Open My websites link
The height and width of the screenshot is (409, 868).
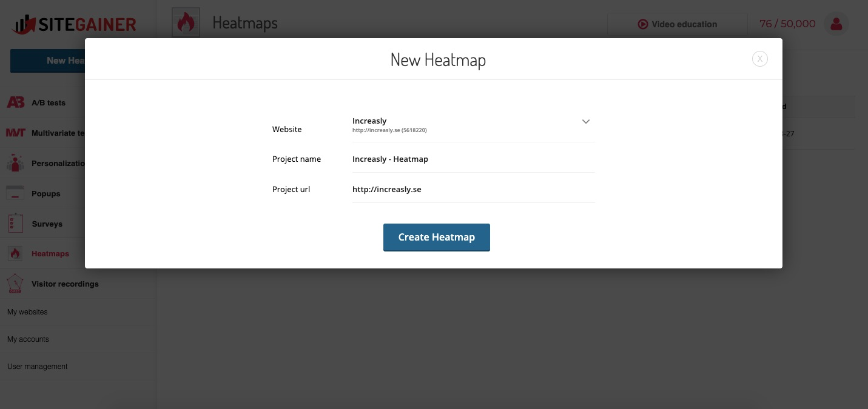(27, 312)
